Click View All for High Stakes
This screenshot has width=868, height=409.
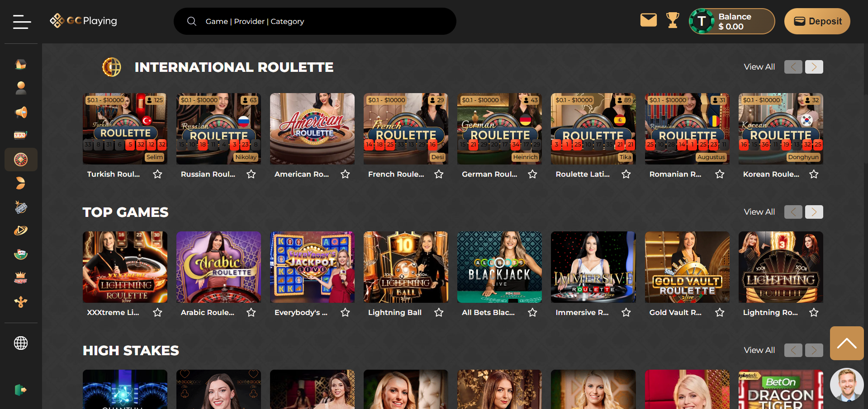tap(759, 350)
